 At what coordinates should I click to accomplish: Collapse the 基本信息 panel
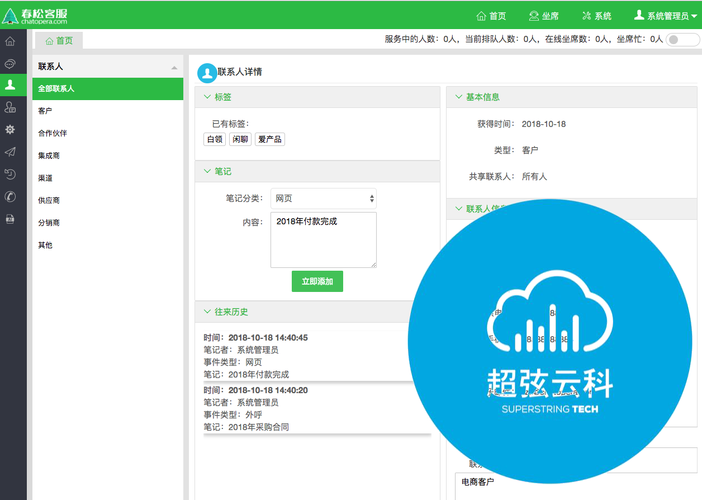click(458, 97)
